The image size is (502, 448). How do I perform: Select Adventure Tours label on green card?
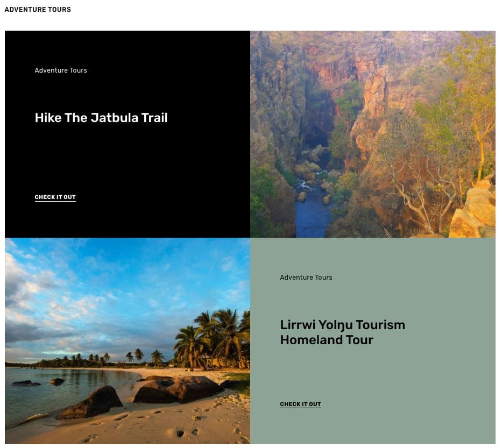(306, 278)
